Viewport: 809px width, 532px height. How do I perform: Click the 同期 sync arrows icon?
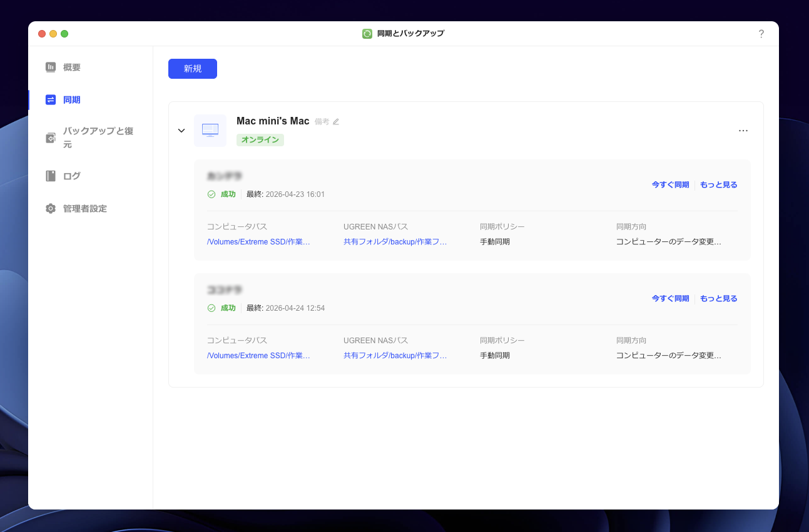[51, 99]
